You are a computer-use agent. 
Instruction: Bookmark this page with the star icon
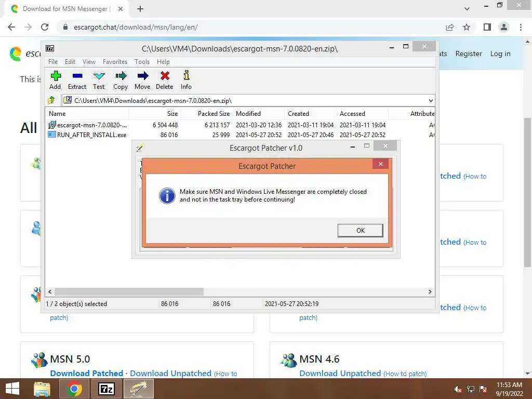(467, 27)
